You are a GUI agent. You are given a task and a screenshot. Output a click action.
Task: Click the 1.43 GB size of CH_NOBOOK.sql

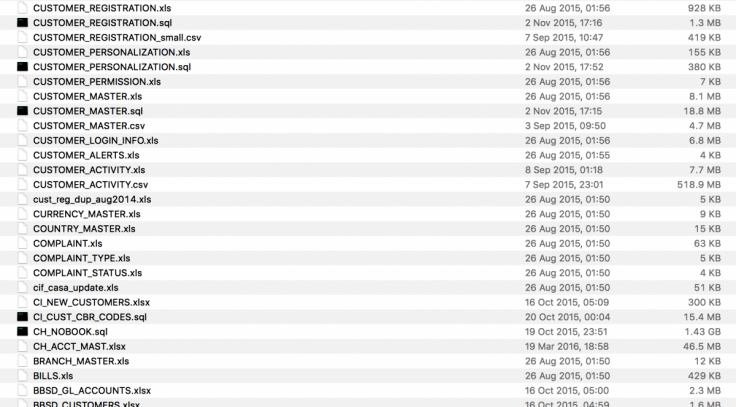tap(702, 331)
